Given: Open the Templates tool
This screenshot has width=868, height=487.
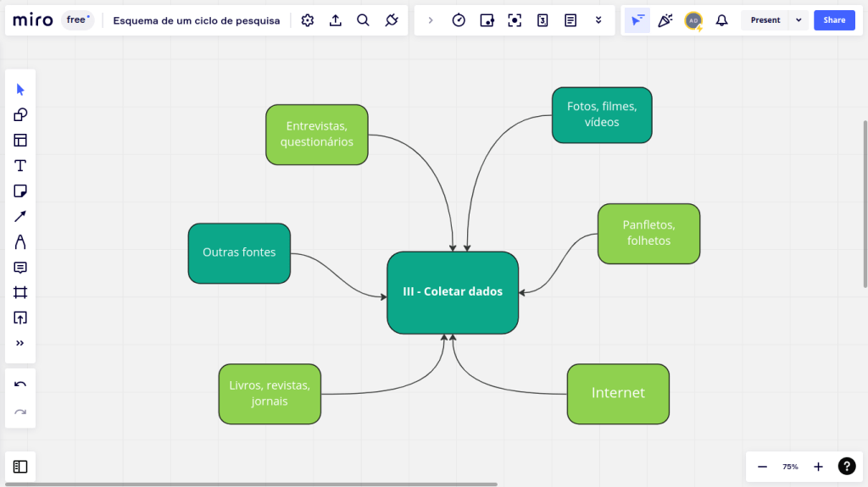Looking at the screenshot, I should click(20, 141).
